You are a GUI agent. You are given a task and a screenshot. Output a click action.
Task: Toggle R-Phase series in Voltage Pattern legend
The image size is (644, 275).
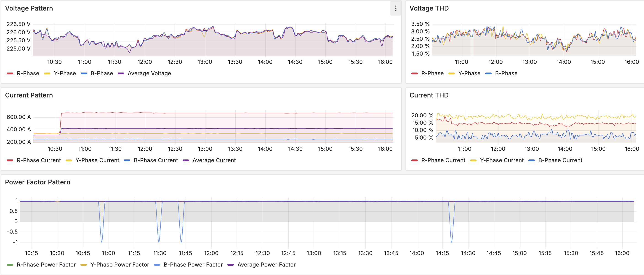pos(28,73)
